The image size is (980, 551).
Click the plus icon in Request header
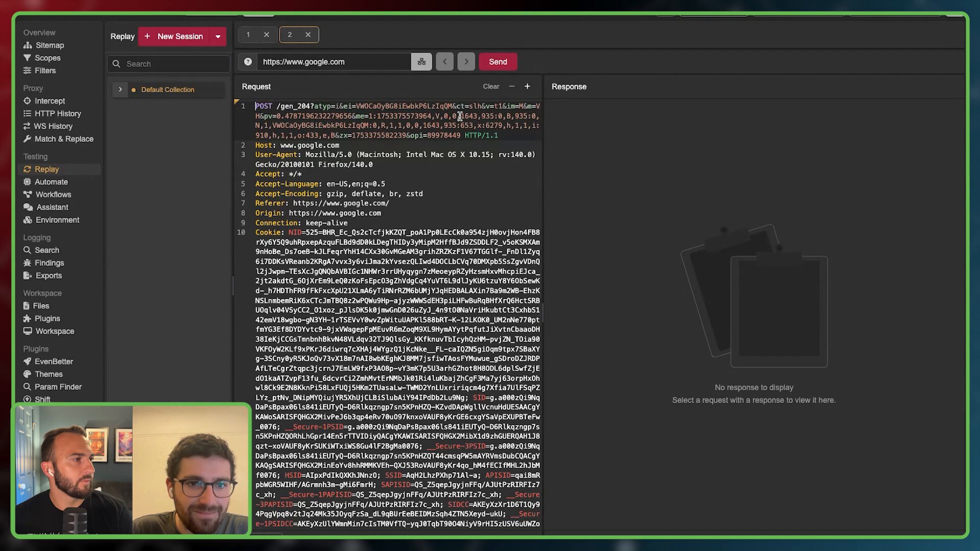527,87
